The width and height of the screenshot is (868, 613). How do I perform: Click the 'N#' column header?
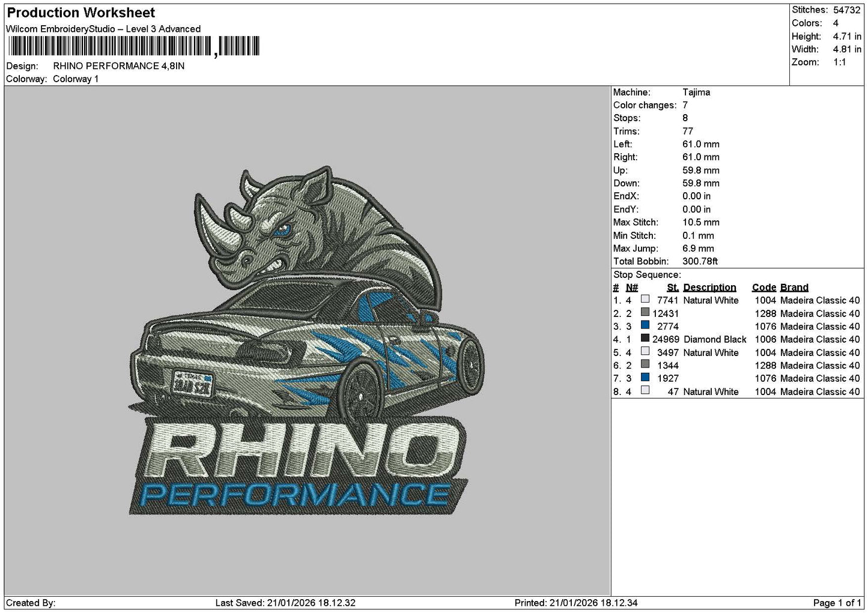pyautogui.click(x=632, y=288)
